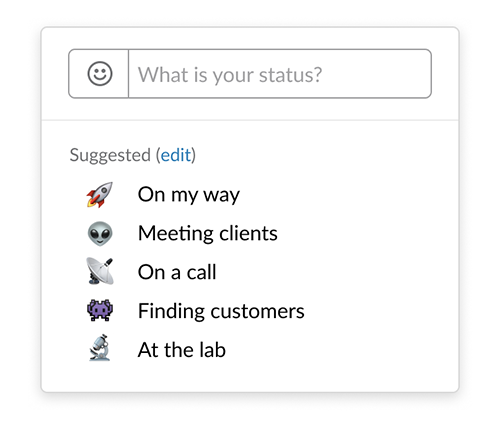The image size is (500, 432).
Task: Click the 'Suggested' heading text
Action: click(x=110, y=155)
